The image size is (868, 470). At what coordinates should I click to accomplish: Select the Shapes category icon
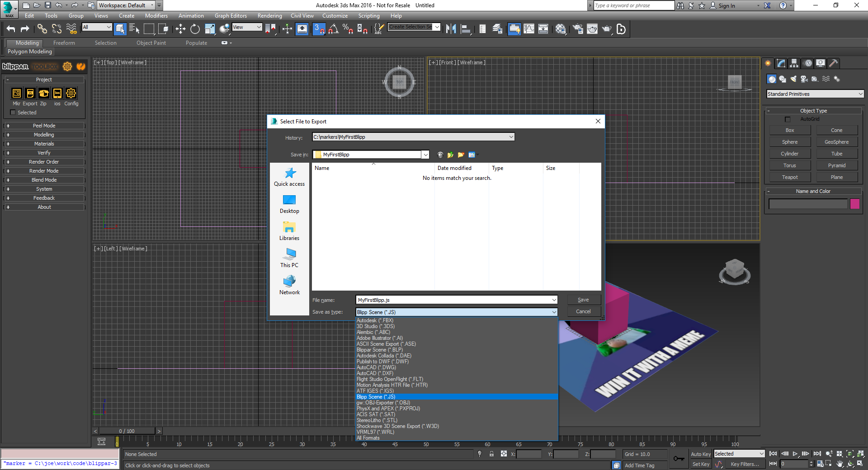[x=783, y=79]
